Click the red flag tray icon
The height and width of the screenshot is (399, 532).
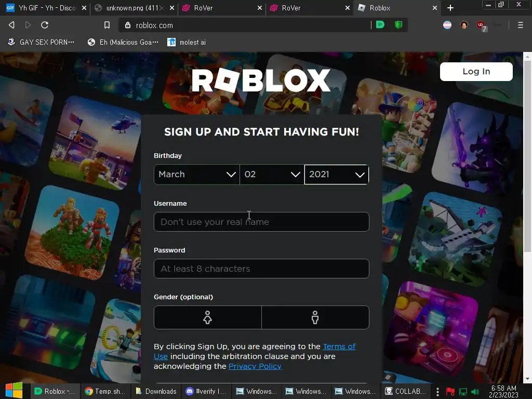(450, 392)
